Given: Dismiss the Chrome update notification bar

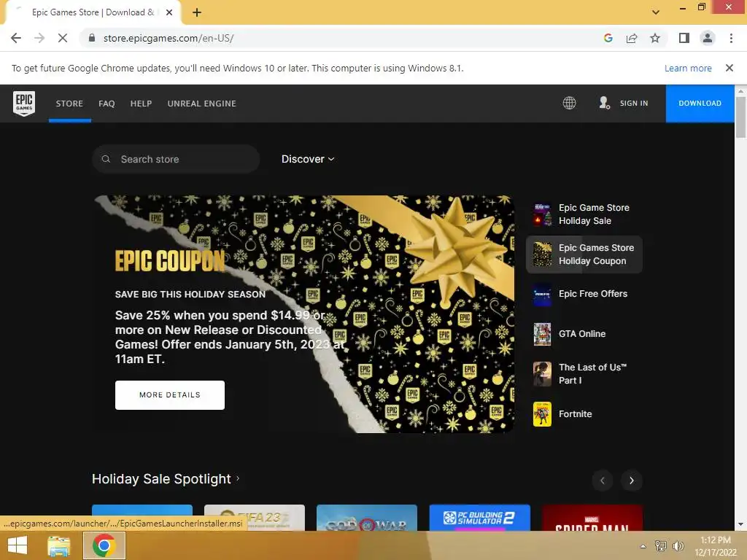Looking at the screenshot, I should point(729,68).
